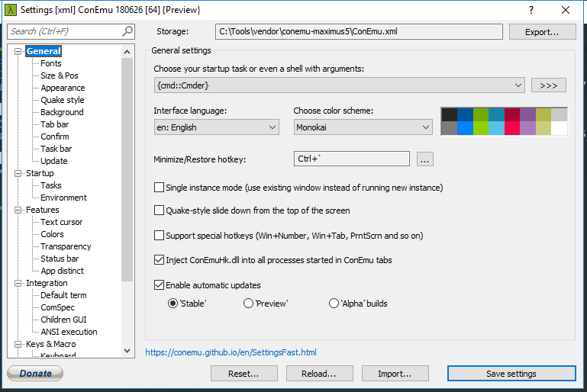
Task: Click the dark blue palette swatch
Action: pos(465,114)
